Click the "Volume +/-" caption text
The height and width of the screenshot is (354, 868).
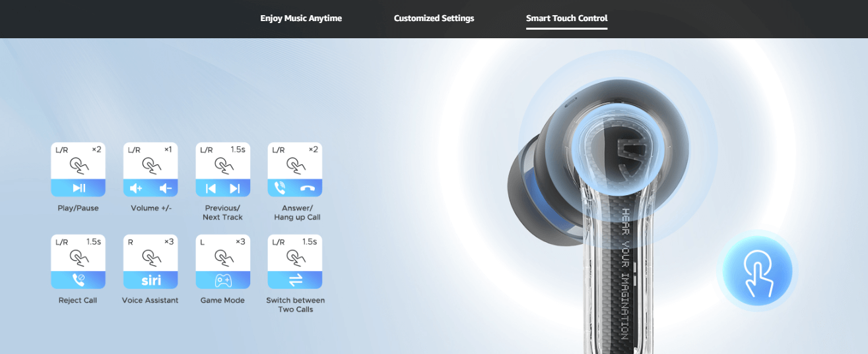pos(150,208)
